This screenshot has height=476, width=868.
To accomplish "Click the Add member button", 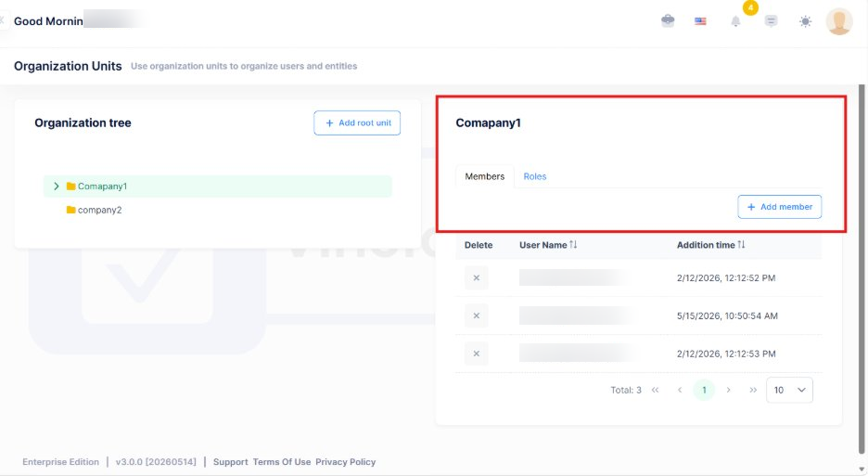I will tap(779, 207).
